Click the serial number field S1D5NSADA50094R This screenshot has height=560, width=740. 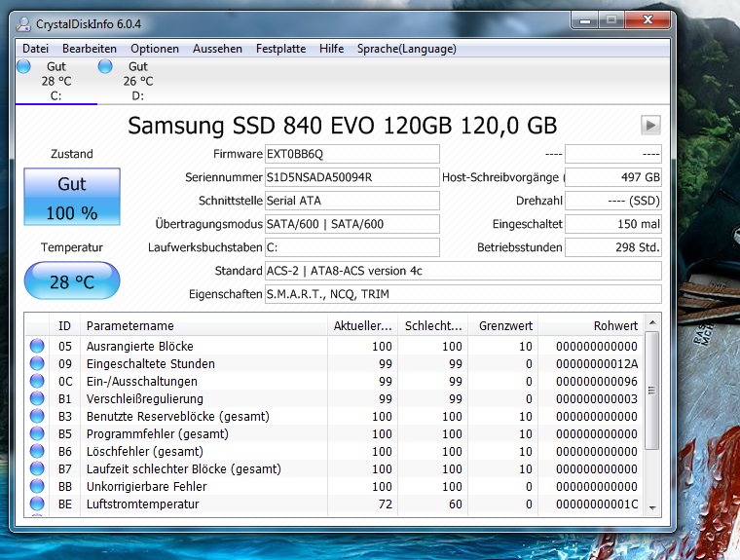(x=352, y=177)
